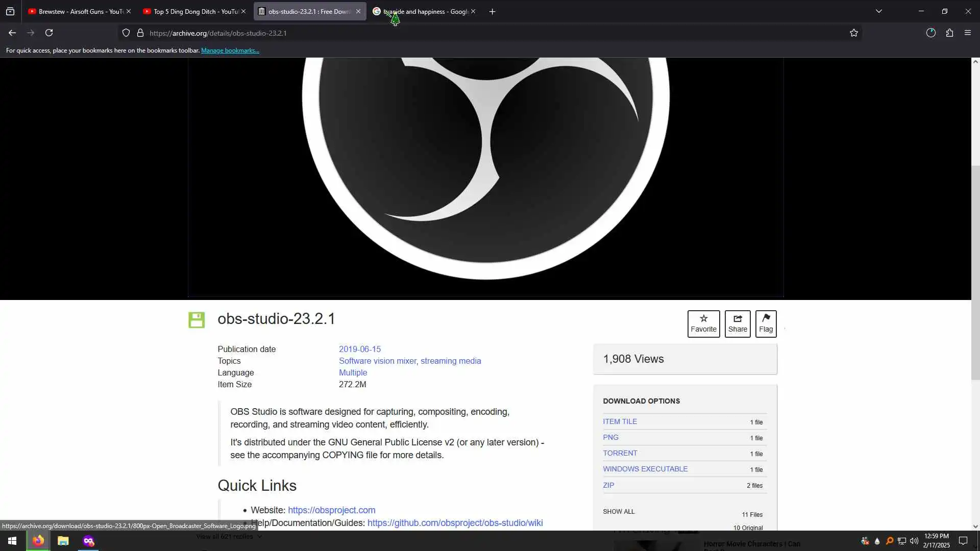Viewport: 980px width, 551px height.
Task: Open Firefox application menu
Action: (x=968, y=33)
